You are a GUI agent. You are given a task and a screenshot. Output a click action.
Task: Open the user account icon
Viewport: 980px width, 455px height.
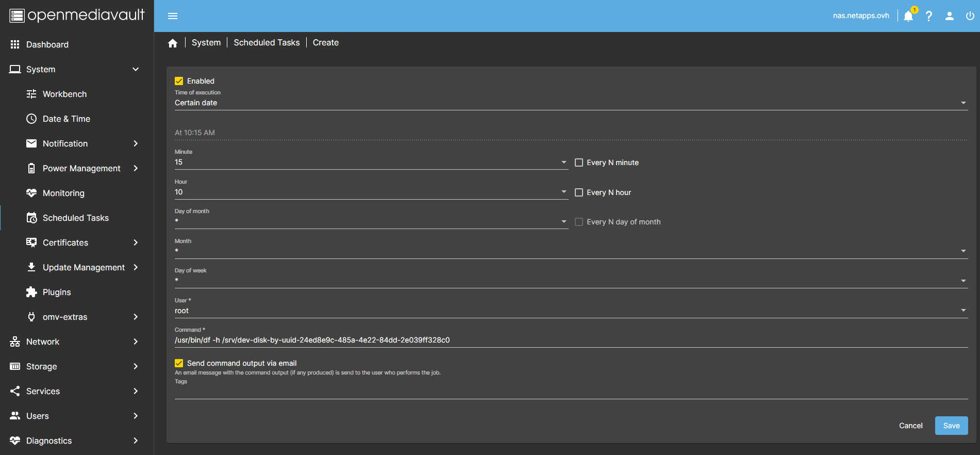click(x=949, y=16)
